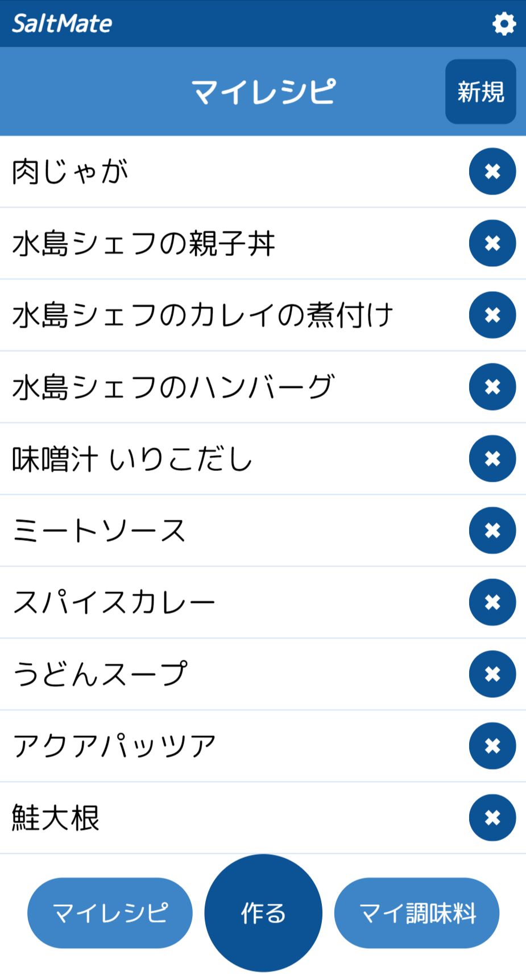
Task: Tap the SaltMate logo
Action: 62,24
